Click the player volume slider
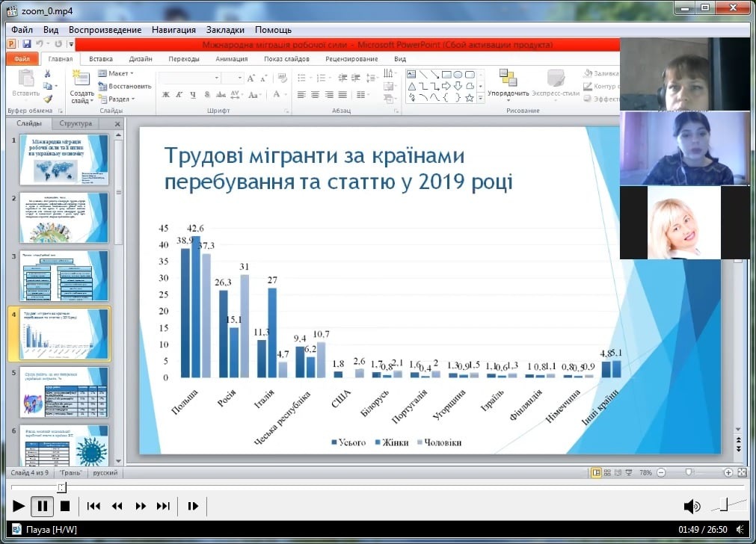756x544 pixels. (x=728, y=506)
